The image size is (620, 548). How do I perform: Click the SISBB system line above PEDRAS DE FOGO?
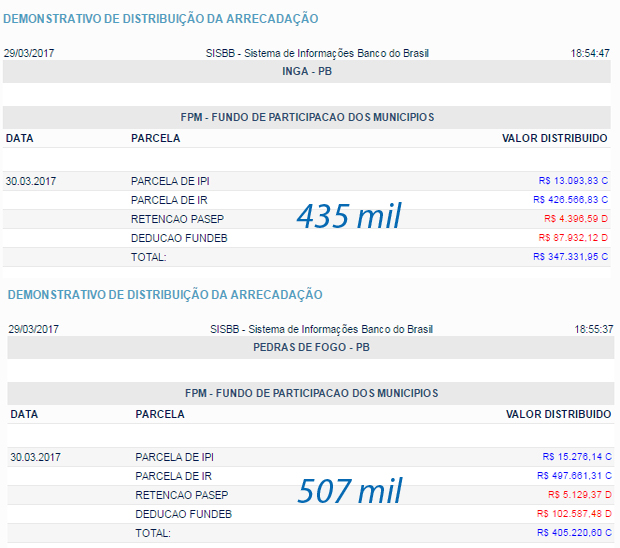coord(321,329)
